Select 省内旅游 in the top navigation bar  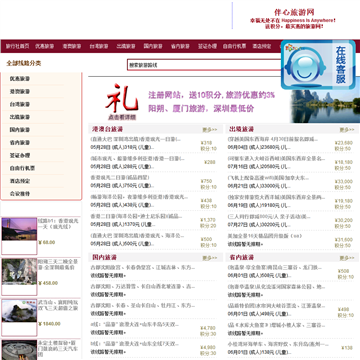(180, 46)
